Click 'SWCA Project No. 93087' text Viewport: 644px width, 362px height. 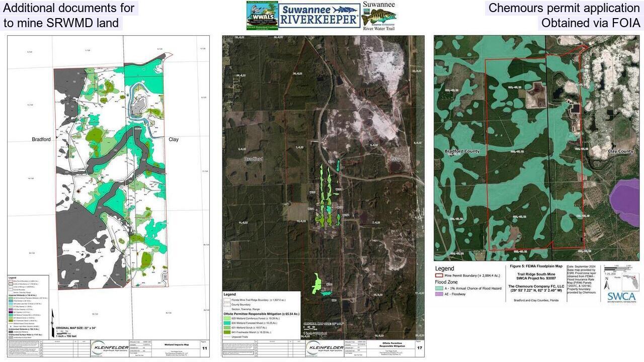pos(536,279)
